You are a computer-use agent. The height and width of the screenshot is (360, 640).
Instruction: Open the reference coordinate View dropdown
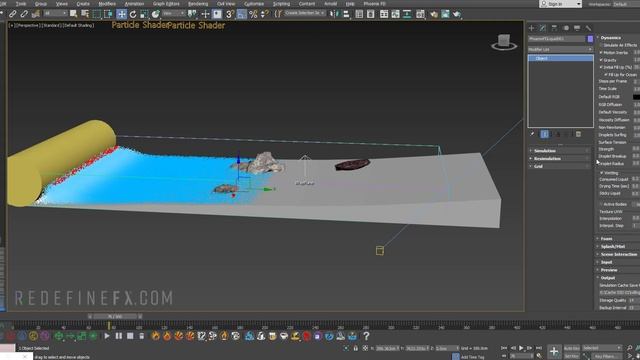[173, 13]
